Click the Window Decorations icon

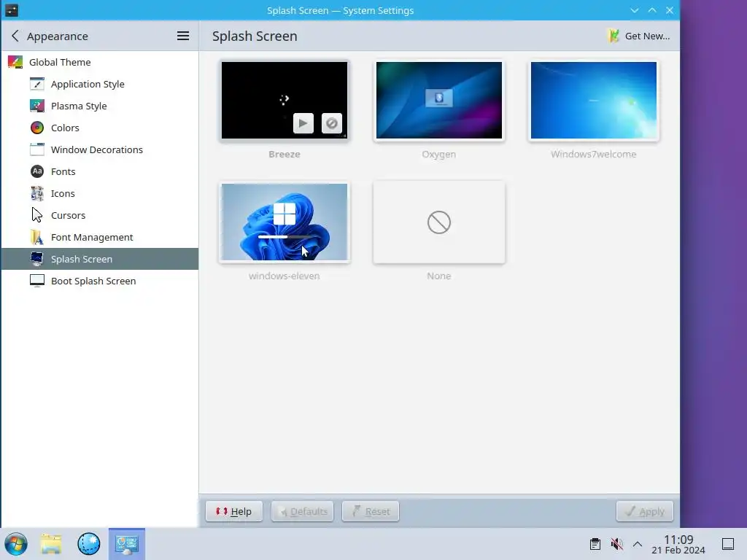coord(37,149)
